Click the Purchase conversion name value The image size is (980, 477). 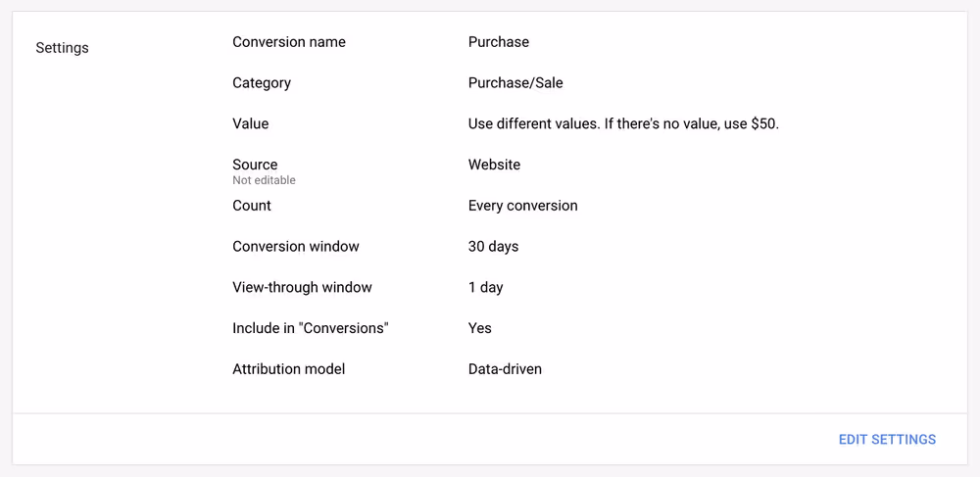[498, 42]
